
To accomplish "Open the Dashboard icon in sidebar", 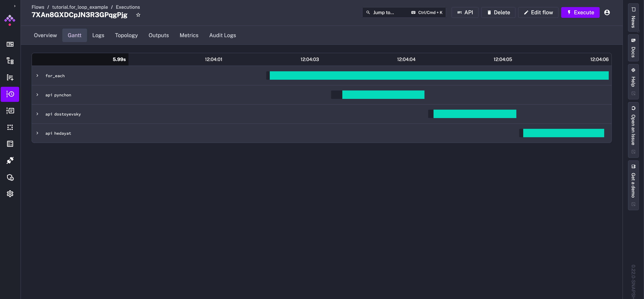I will point(10,44).
